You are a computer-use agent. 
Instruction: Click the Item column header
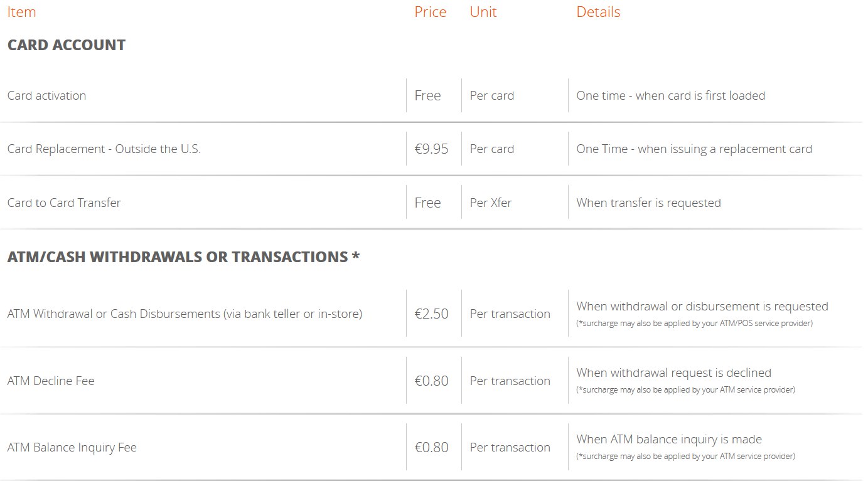[21, 12]
